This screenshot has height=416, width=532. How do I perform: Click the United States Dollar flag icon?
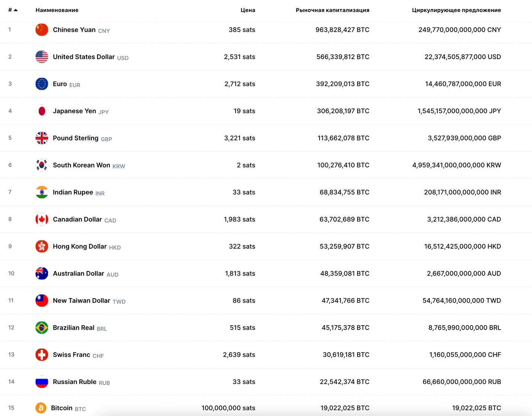pos(42,57)
